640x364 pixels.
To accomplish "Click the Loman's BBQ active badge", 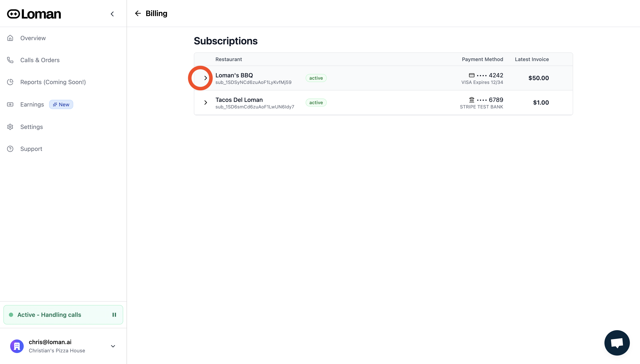I will click(316, 78).
